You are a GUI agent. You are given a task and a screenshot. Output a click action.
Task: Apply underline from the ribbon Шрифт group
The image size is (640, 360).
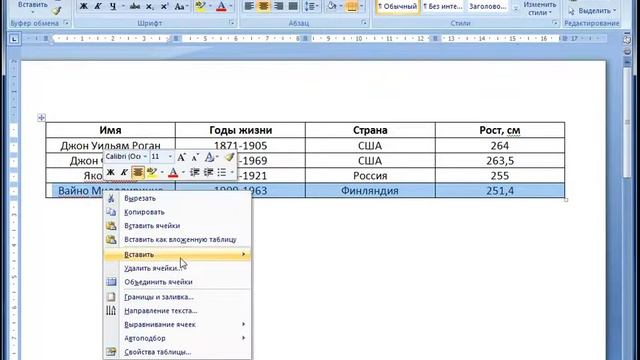(113, 6)
